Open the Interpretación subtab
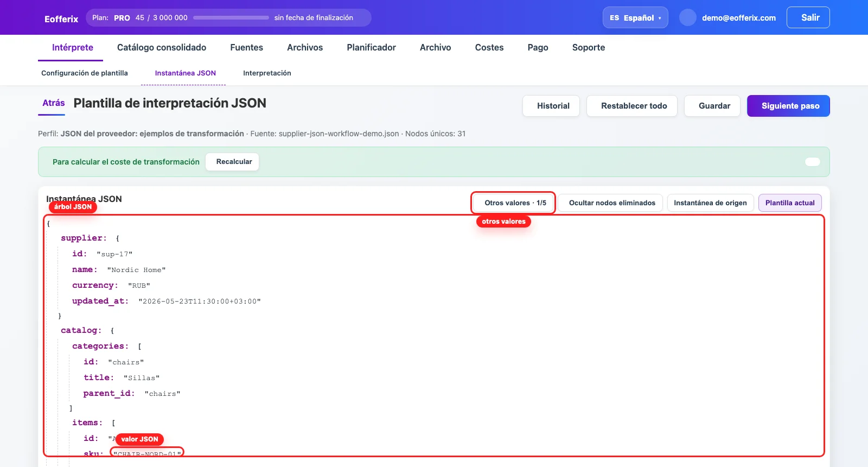 267,73
